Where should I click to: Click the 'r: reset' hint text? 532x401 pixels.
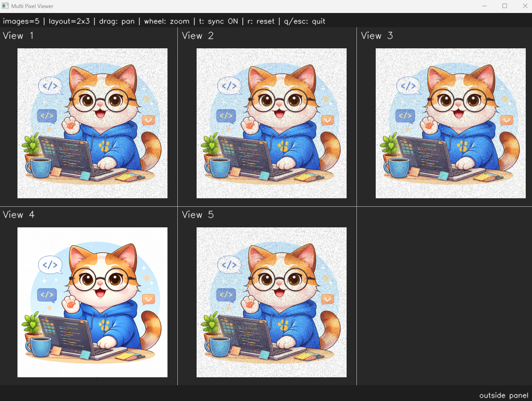tap(261, 21)
